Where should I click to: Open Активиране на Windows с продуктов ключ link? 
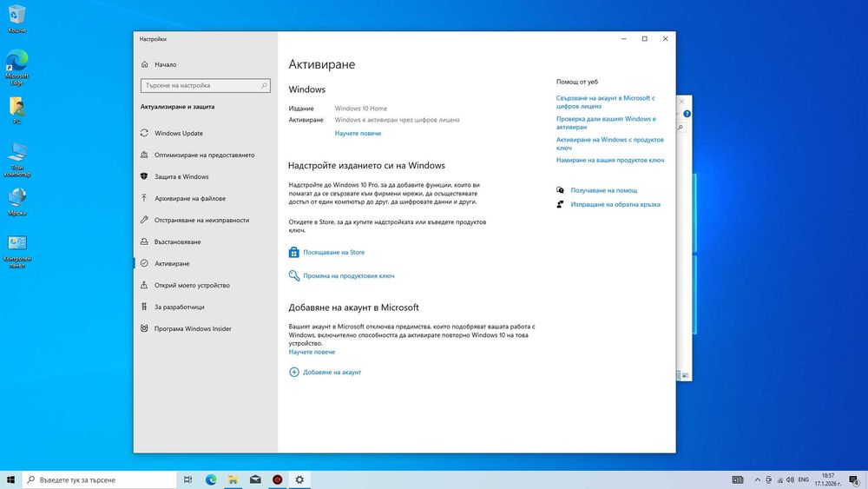click(610, 143)
